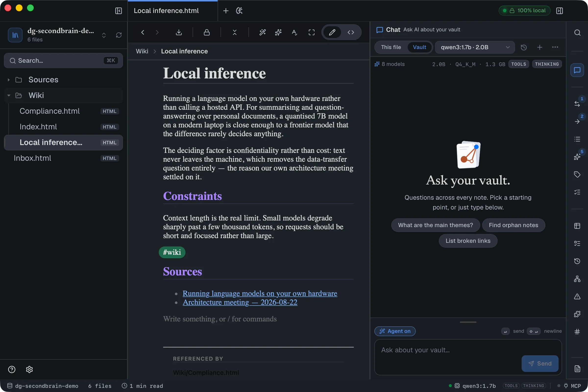This screenshot has height=392, width=588.
Task: Open the chat more options ellipsis
Action: pyautogui.click(x=555, y=47)
